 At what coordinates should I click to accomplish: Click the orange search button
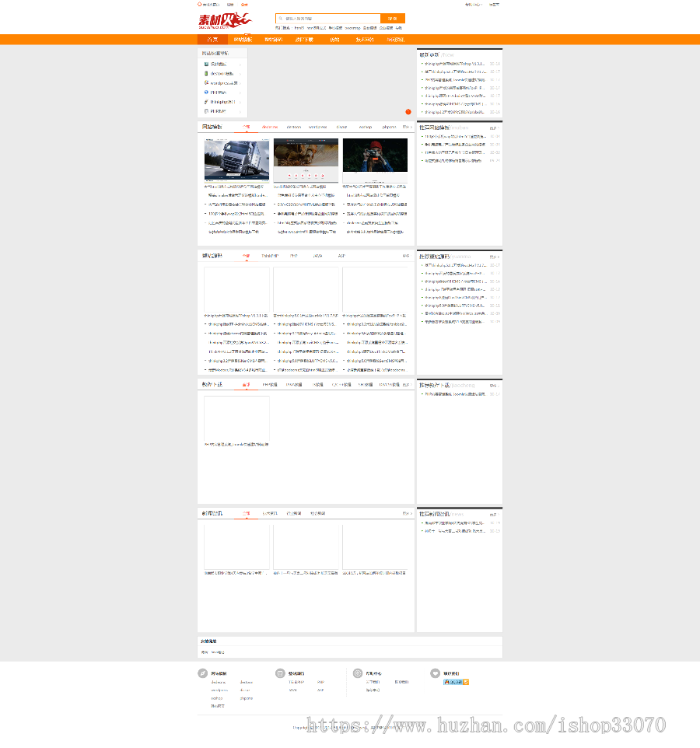click(393, 19)
